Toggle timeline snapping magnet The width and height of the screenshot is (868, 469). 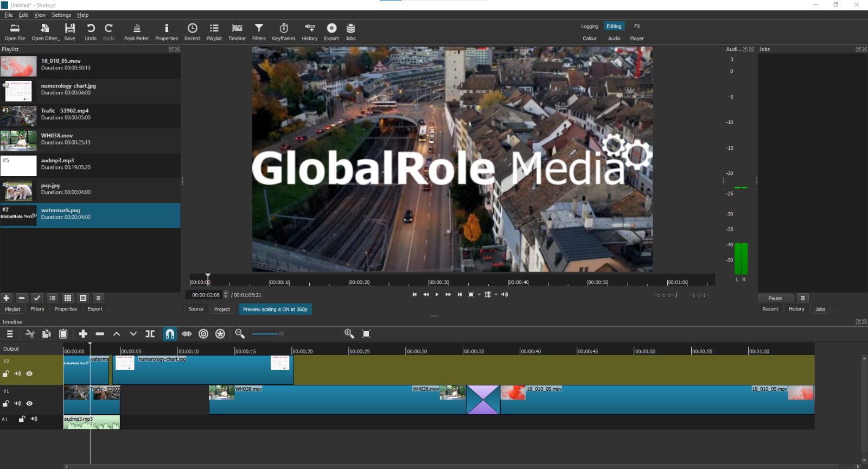170,334
